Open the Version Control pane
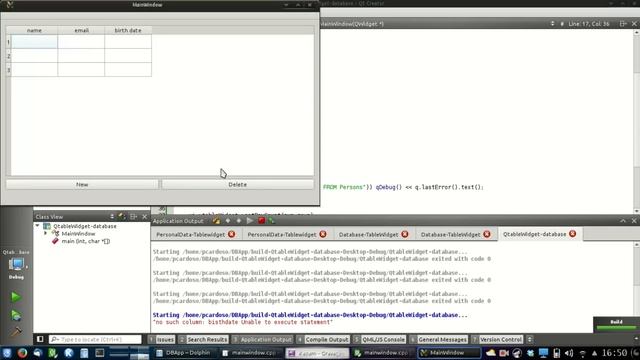 [497, 339]
